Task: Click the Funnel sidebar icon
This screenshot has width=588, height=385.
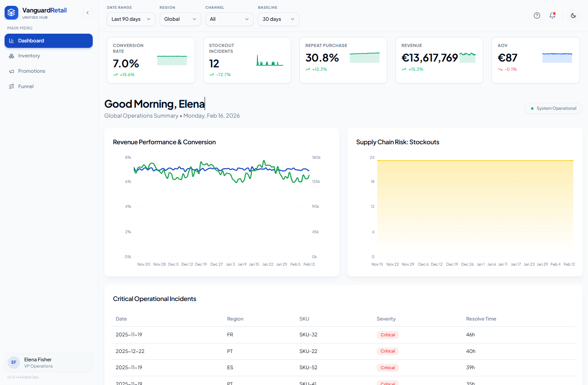Action: [12, 86]
